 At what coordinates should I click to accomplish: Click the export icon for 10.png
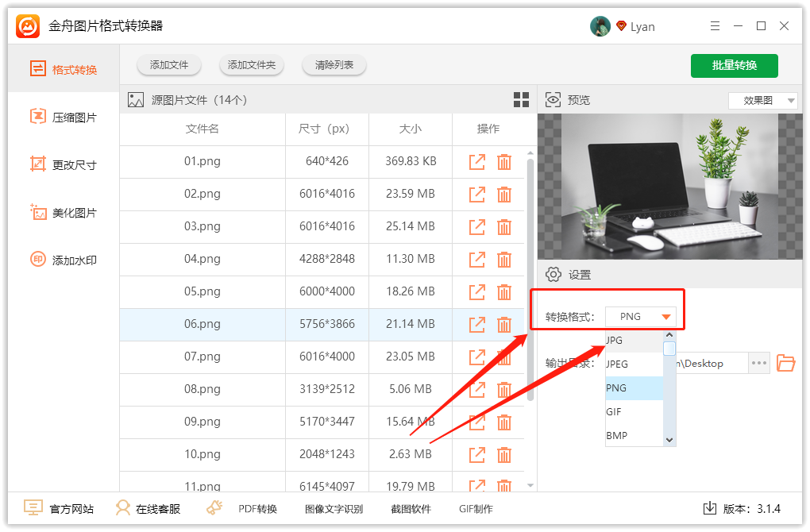coord(476,454)
